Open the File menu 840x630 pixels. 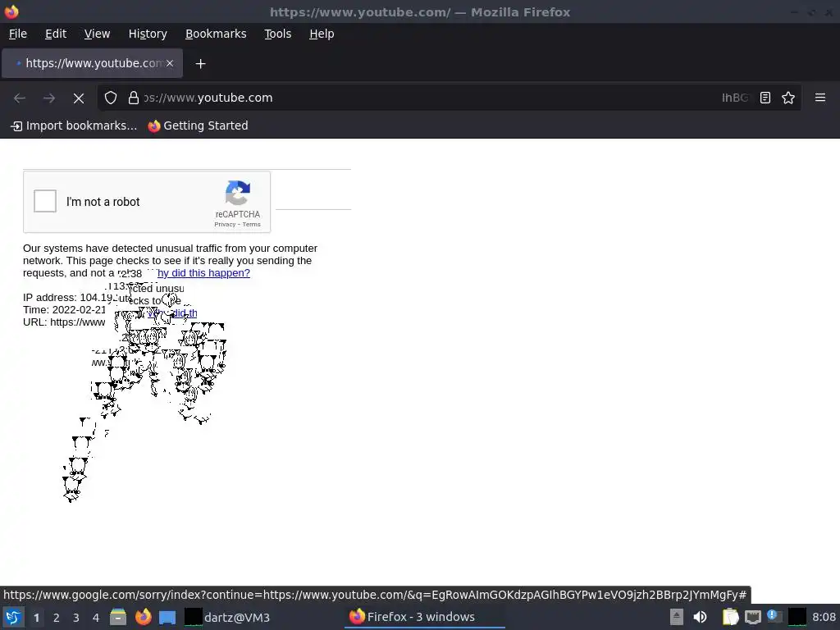pos(18,34)
